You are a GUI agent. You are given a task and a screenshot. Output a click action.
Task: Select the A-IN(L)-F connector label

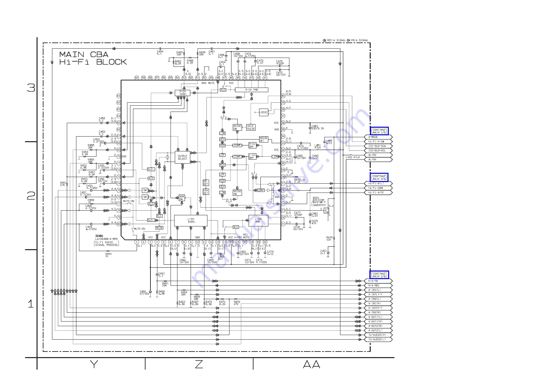[378, 295]
